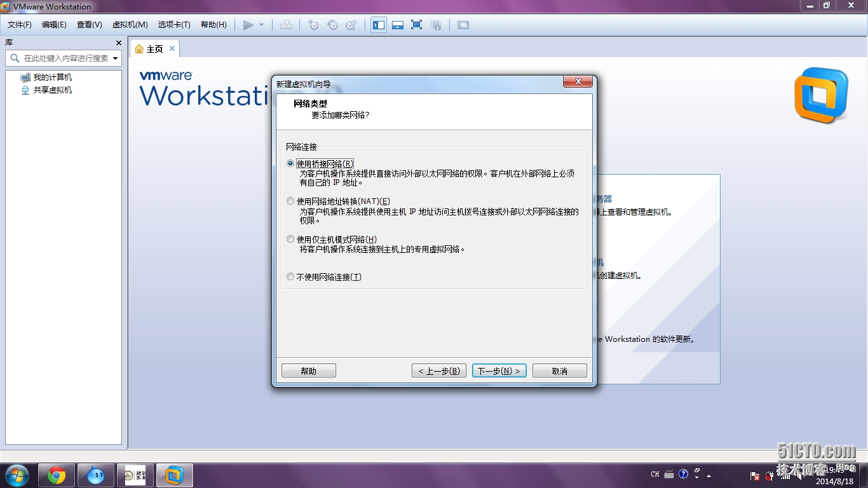This screenshot has width=868, height=488.
Task: Close the 主页 tab
Action: coord(172,48)
